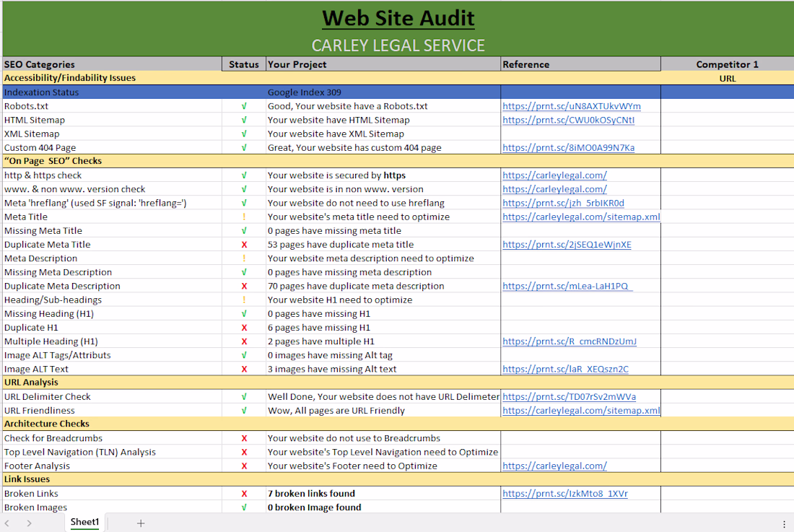794x532 pixels.
Task: Select the URL cell under Competitor 1
Action: click(x=727, y=79)
